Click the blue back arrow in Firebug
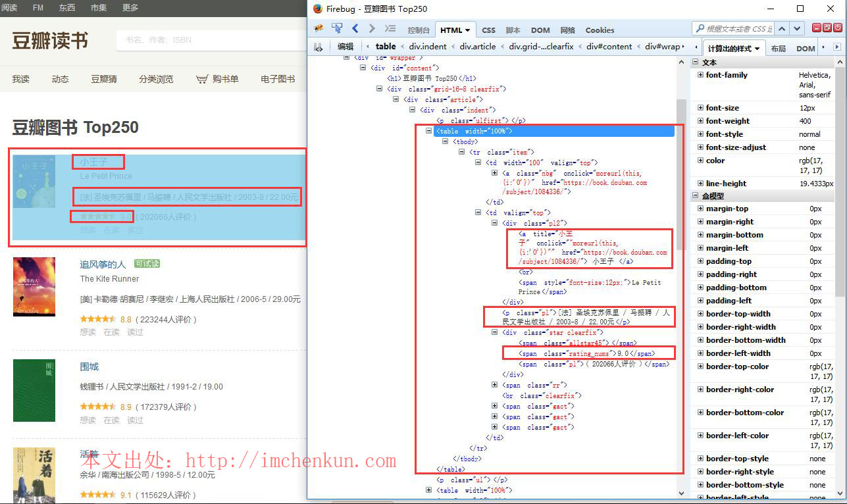 coord(355,28)
